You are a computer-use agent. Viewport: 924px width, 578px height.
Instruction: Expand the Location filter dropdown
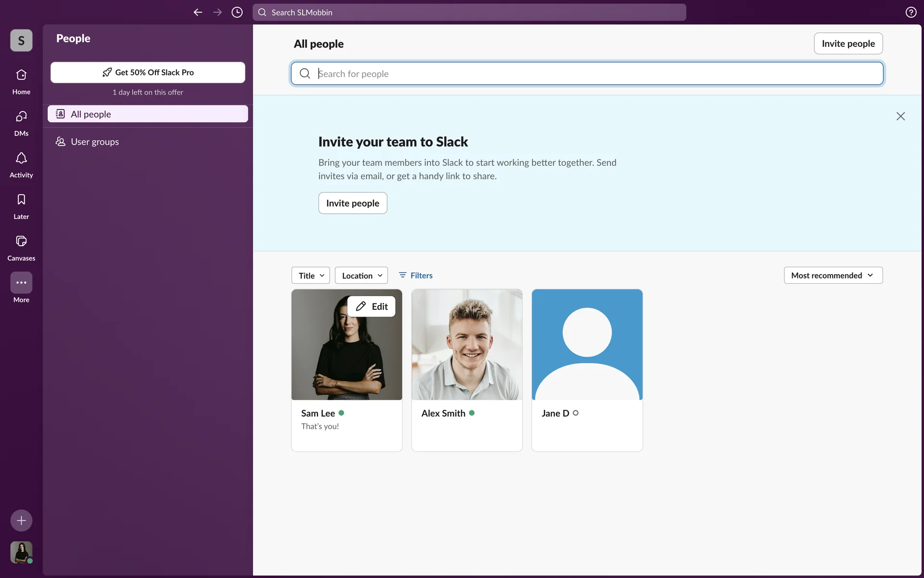click(x=361, y=276)
